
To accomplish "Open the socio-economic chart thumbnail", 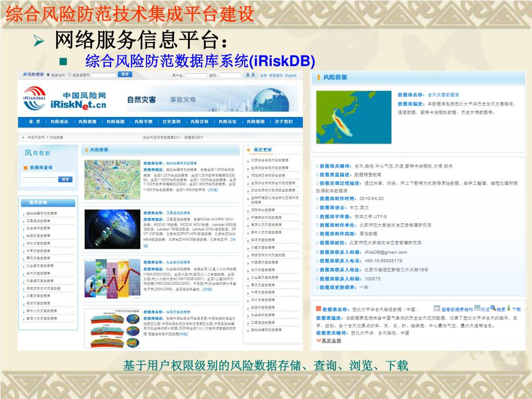I will 112,279.
